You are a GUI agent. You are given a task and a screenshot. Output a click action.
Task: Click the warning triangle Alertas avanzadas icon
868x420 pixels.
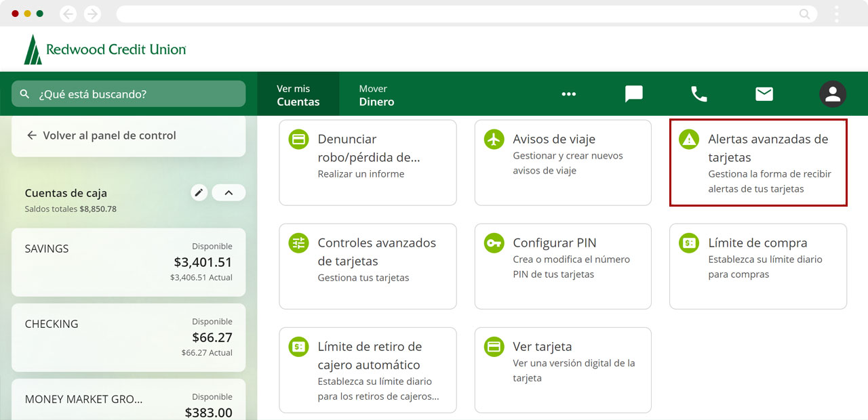(689, 140)
